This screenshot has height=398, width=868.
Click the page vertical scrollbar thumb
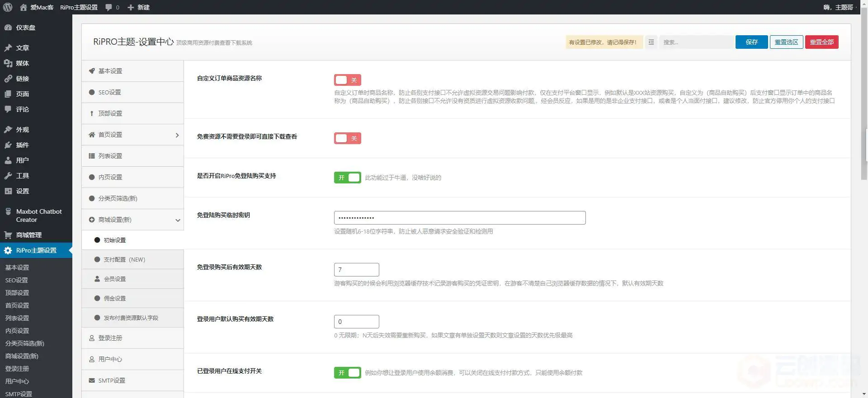click(x=864, y=94)
